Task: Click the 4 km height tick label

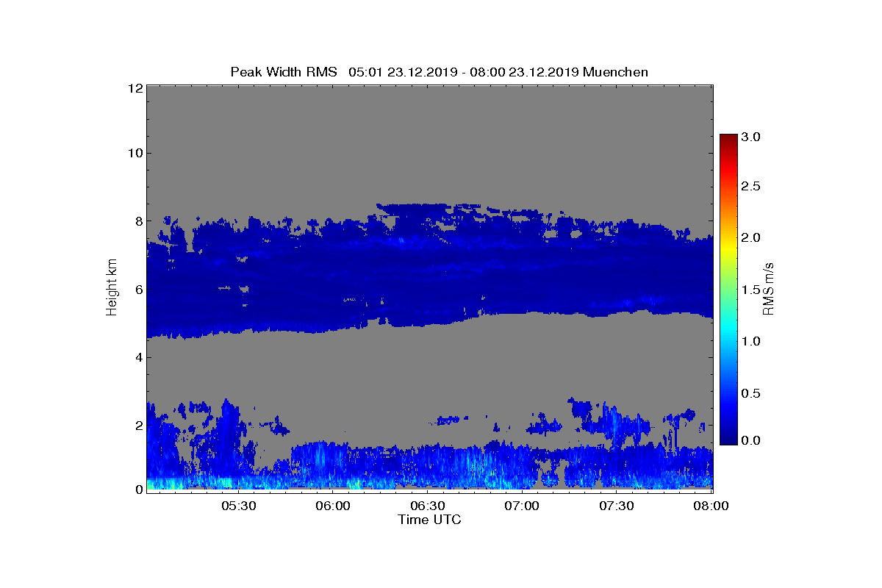Action: click(x=138, y=357)
